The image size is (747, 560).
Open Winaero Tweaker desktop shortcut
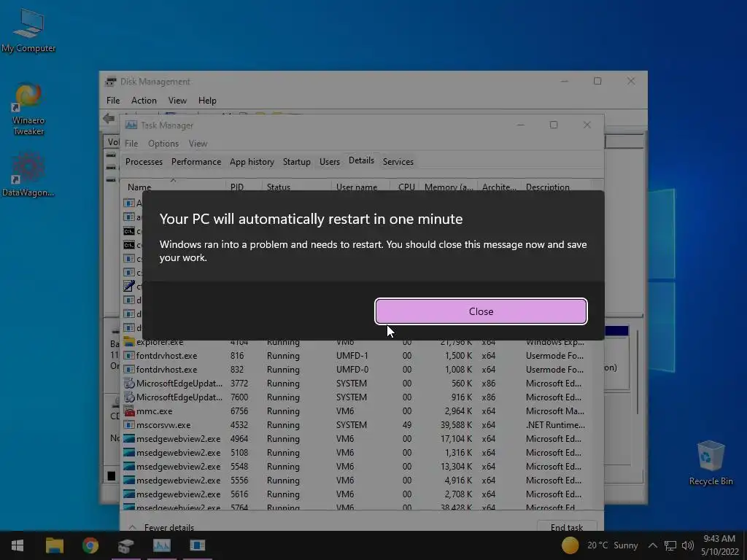click(28, 109)
